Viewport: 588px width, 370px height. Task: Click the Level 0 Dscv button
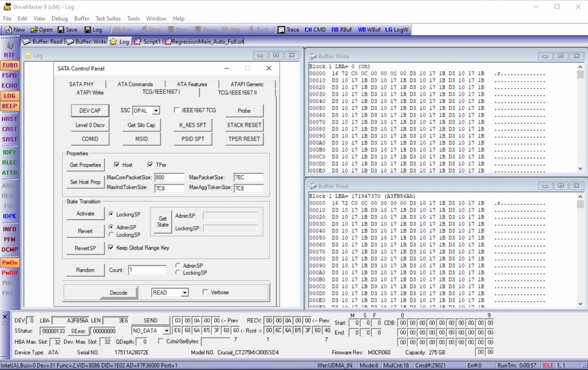click(90, 125)
